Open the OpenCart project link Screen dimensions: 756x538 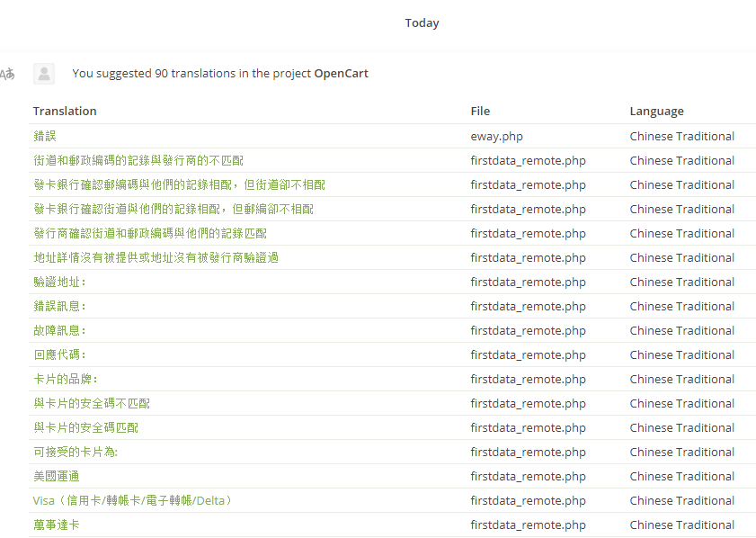pos(341,74)
